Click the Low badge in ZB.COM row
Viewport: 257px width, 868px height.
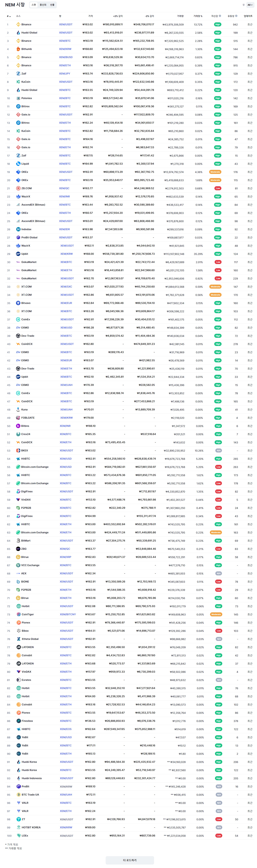(x=218, y=188)
